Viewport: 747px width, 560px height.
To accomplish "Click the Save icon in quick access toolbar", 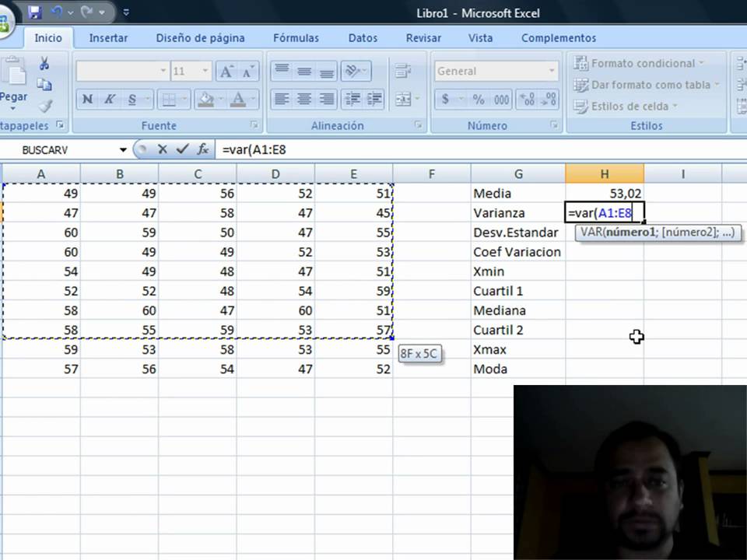I will tap(35, 13).
